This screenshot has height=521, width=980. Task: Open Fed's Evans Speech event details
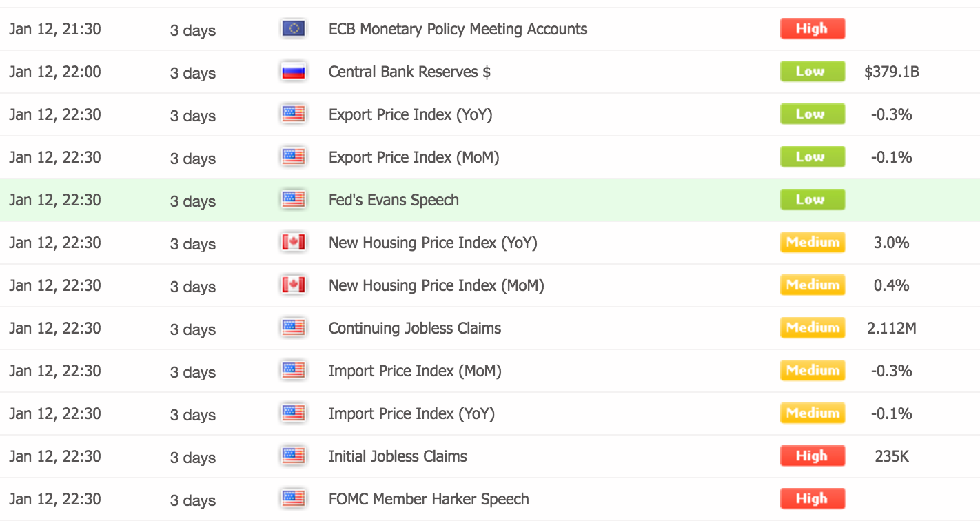click(x=394, y=200)
